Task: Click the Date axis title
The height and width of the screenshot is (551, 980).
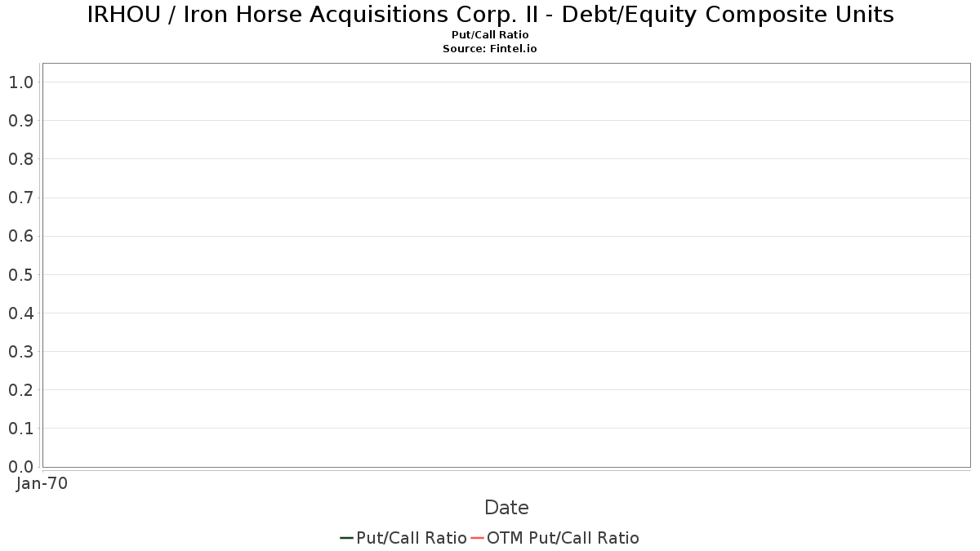Action: pos(506,508)
